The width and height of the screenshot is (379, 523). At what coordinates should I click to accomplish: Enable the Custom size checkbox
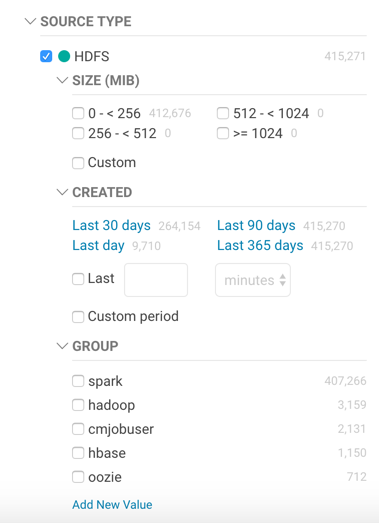tap(78, 163)
